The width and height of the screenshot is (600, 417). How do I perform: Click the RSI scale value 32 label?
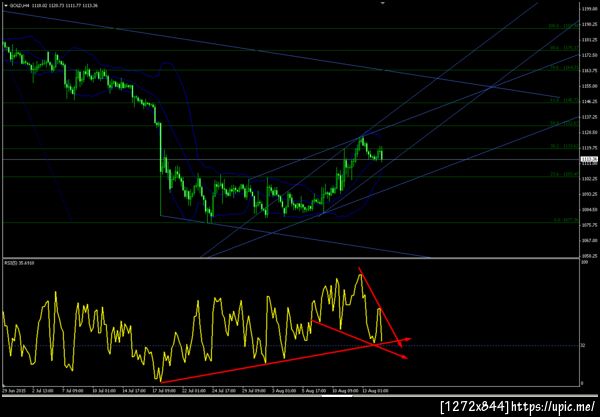[x=583, y=345]
